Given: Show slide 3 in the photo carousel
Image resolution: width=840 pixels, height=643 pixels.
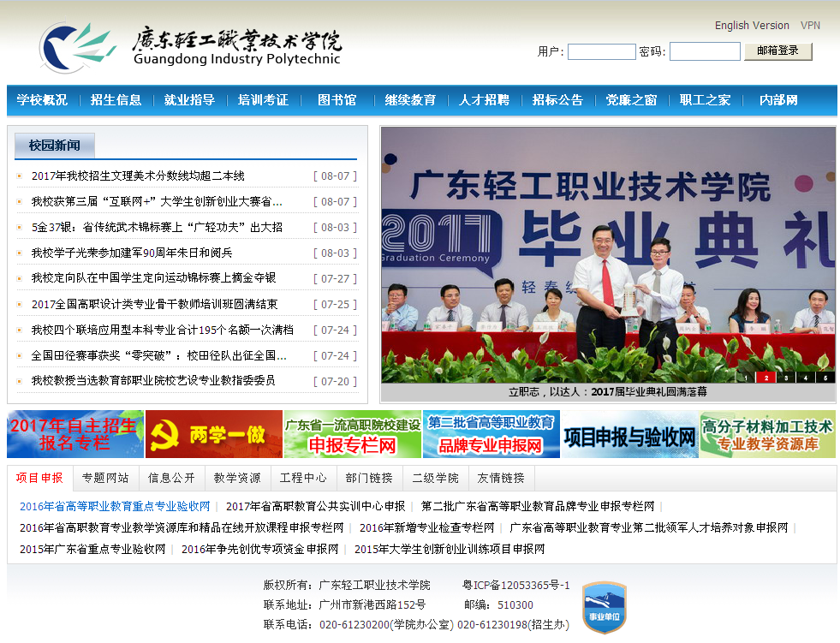Looking at the screenshot, I should [x=786, y=377].
